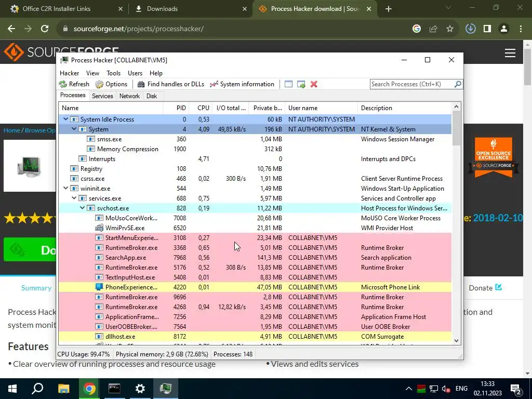532x399 pixels.
Task: Collapse the System Idle Process tree
Action: pos(65,119)
